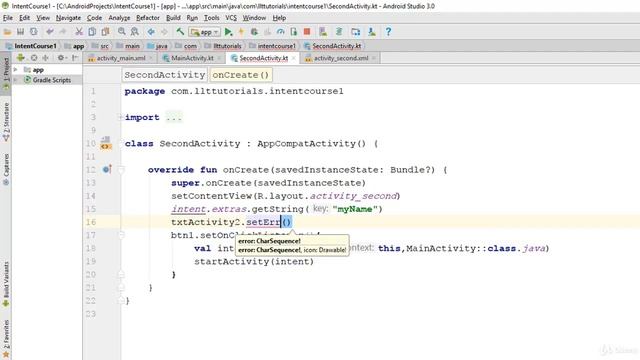Open the Run menu
The width and height of the screenshot is (640, 360).
coord(192,18)
